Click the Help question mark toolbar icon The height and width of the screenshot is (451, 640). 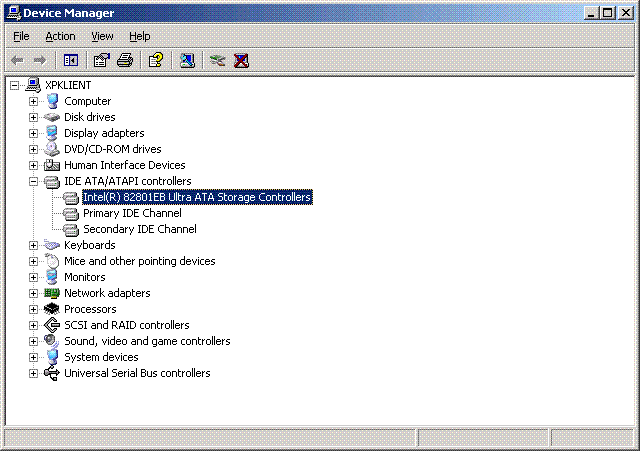156,61
